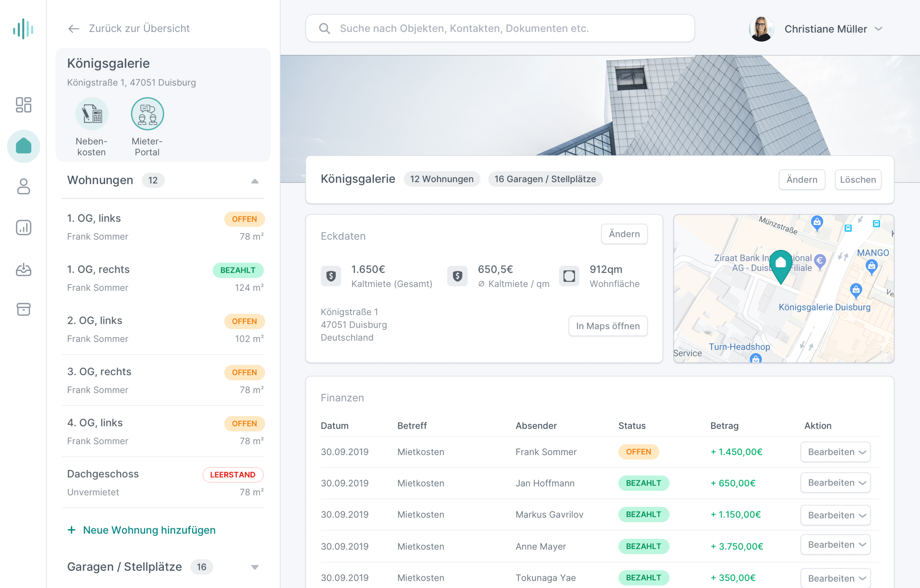920x588 pixels.
Task: Open Bearbeiten dropdown for Tokunaga Yae row
Action: 836,578
